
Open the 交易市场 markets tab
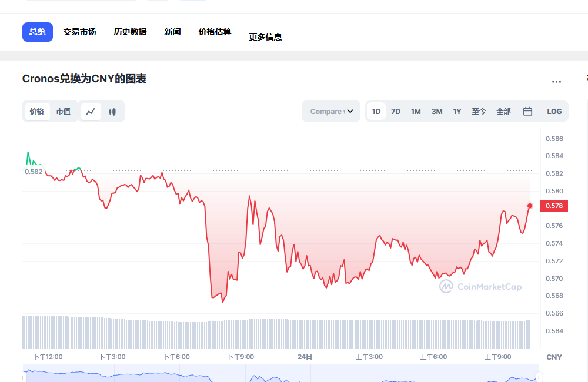(x=79, y=32)
